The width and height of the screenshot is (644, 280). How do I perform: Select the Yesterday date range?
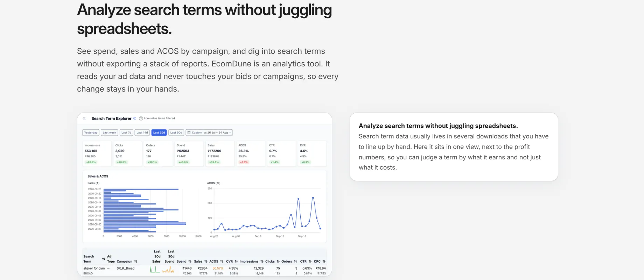(x=91, y=132)
